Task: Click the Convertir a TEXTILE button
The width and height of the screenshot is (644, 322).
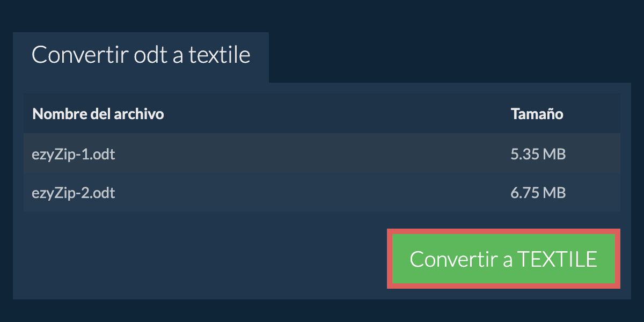Action: click(x=503, y=259)
